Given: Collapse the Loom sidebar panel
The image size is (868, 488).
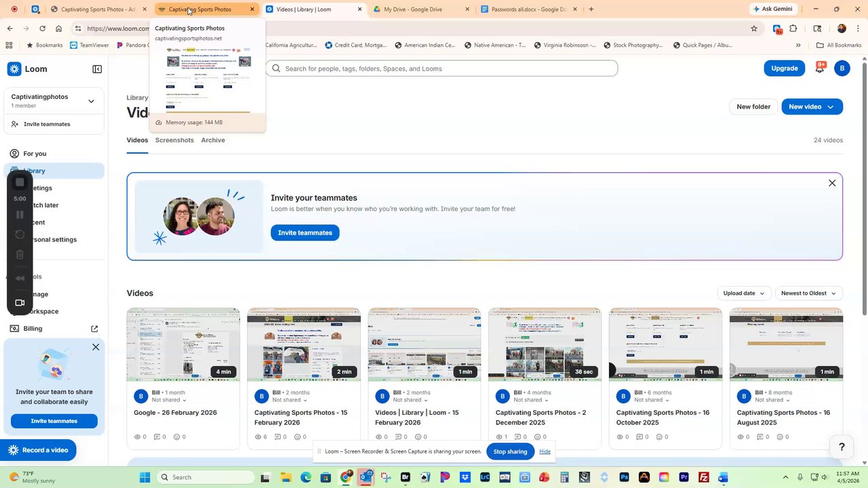Looking at the screenshot, I should [97, 69].
